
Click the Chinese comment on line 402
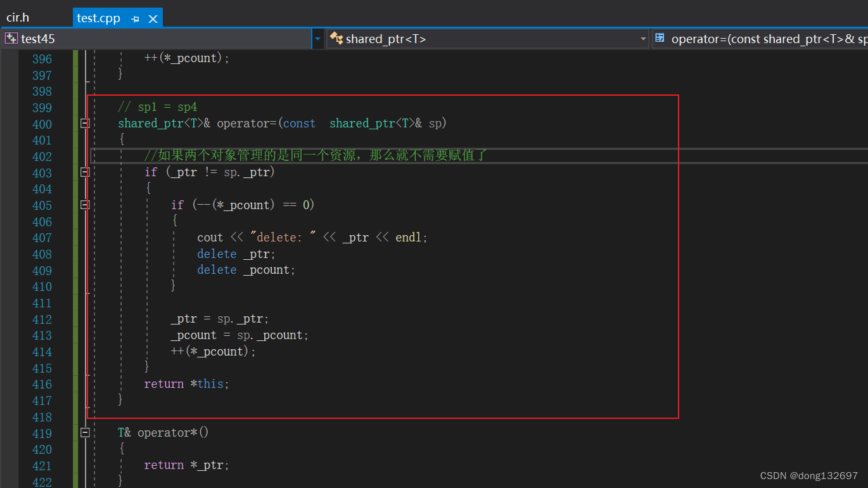(315, 155)
